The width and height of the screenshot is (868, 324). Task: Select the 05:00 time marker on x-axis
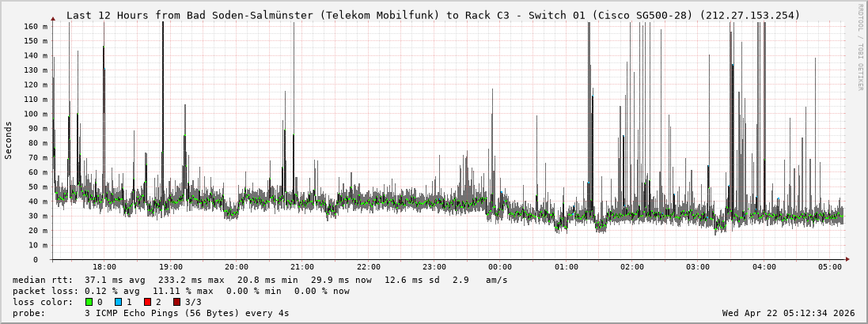coord(830,268)
